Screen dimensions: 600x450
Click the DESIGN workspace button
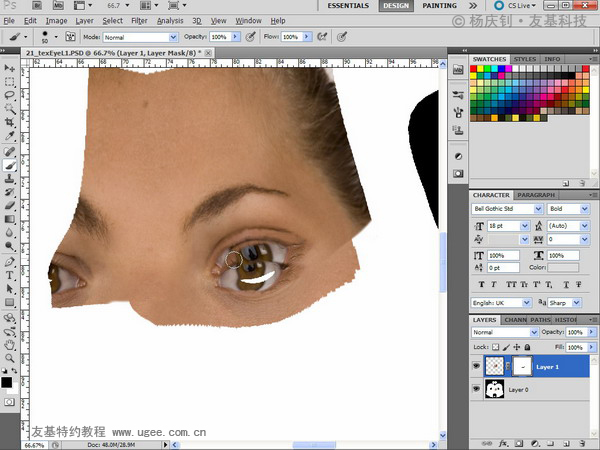(396, 5)
